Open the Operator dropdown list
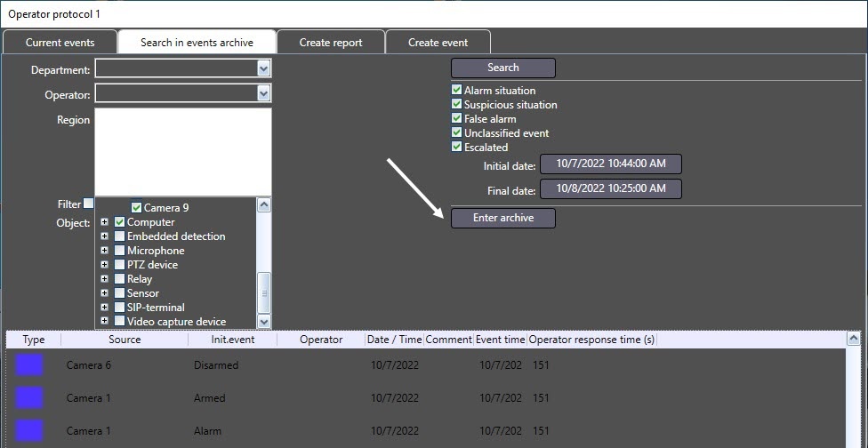Screen dimensions: 868x448 (263, 93)
